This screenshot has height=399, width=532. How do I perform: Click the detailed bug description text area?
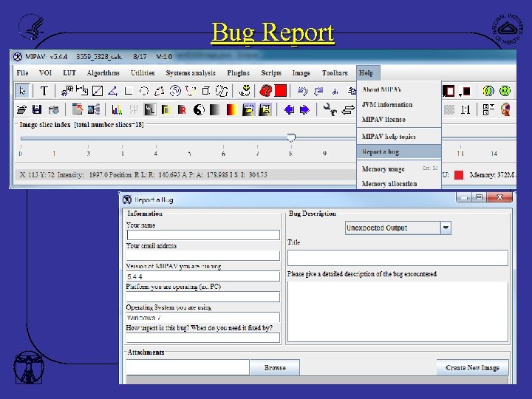click(398, 312)
